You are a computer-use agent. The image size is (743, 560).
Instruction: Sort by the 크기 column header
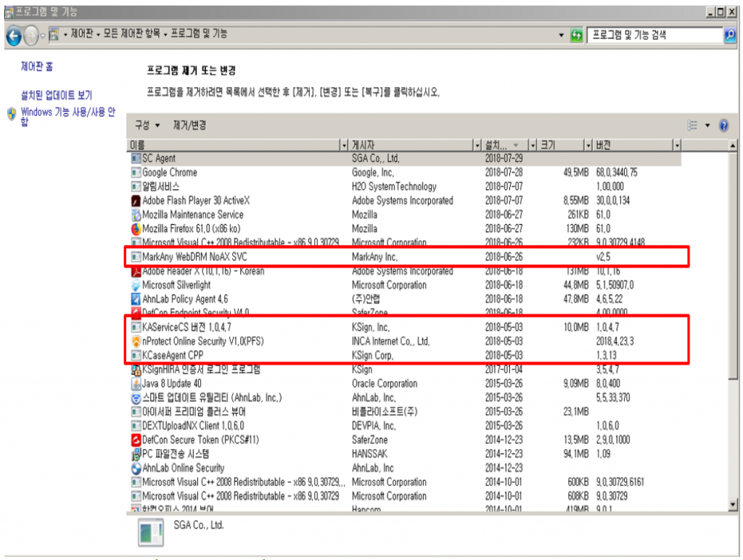coord(561,145)
